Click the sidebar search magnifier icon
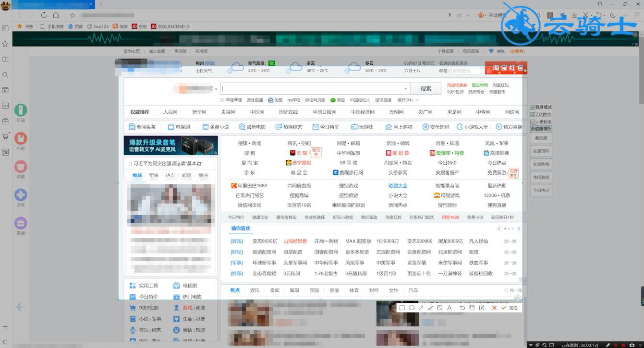This screenshot has width=644, height=348. pyautogui.click(x=5, y=75)
